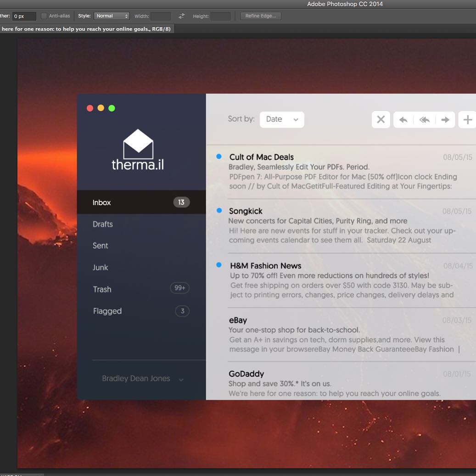Click subject 'Up to 70% off!' line
This screenshot has width=476, height=476.
(330, 275)
